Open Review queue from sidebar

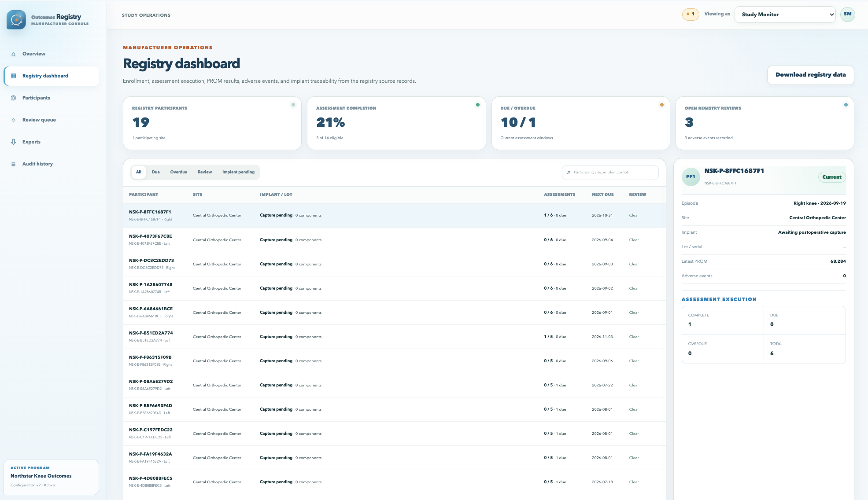pyautogui.click(x=52, y=120)
